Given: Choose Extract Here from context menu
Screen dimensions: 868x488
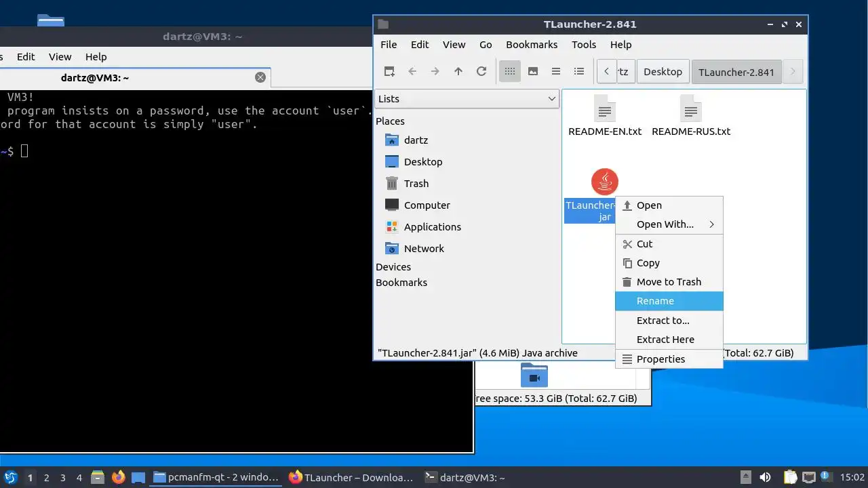Looking at the screenshot, I should pos(669,340).
